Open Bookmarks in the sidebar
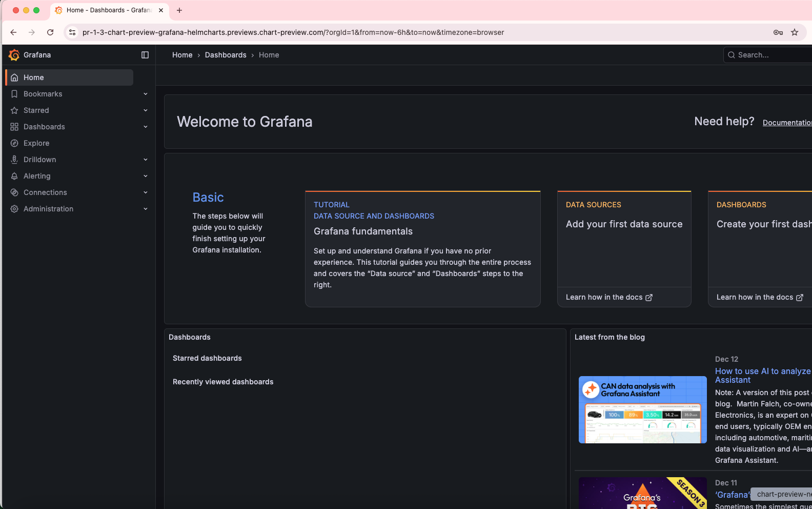812x509 pixels. [43, 94]
